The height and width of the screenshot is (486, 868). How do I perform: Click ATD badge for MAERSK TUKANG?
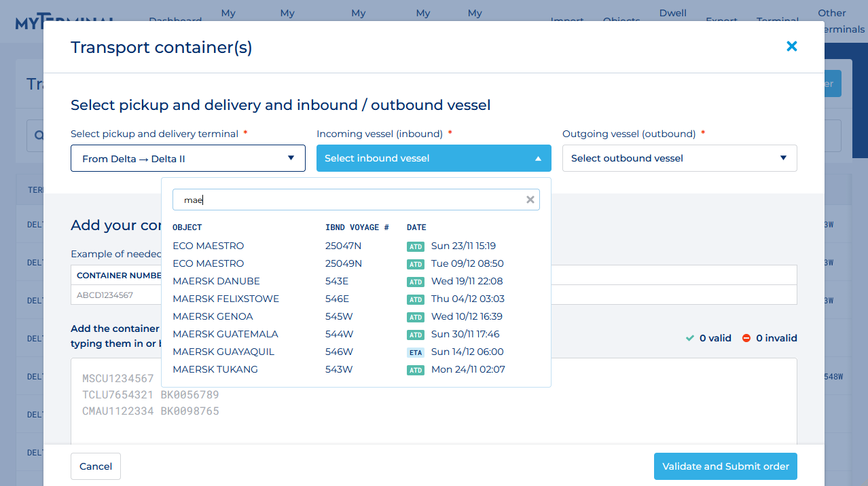pyautogui.click(x=416, y=370)
